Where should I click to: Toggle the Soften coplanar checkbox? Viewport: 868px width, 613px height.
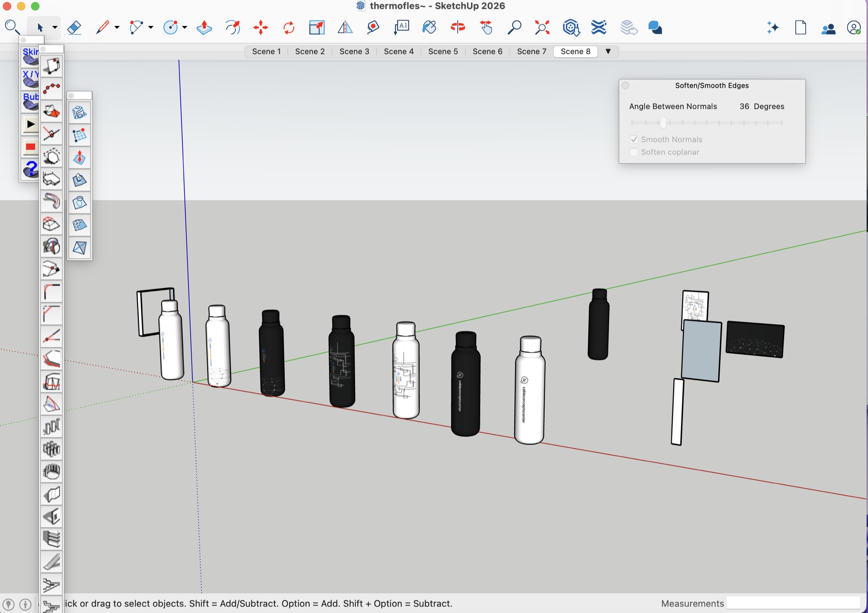click(x=634, y=152)
